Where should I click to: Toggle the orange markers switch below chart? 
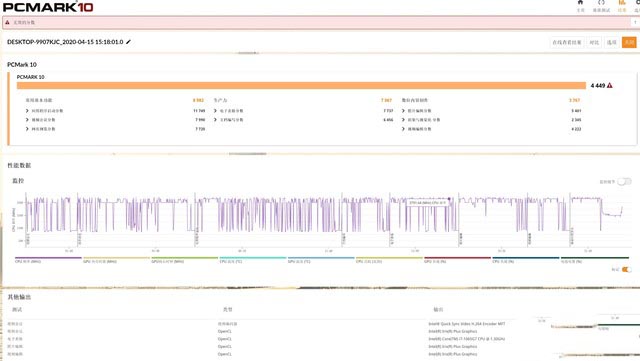tap(627, 270)
